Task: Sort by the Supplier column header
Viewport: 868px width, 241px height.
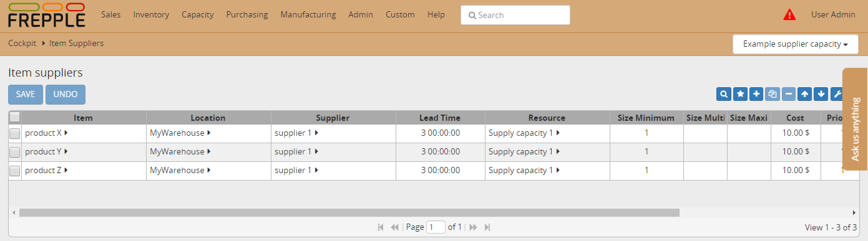Action: [333, 117]
